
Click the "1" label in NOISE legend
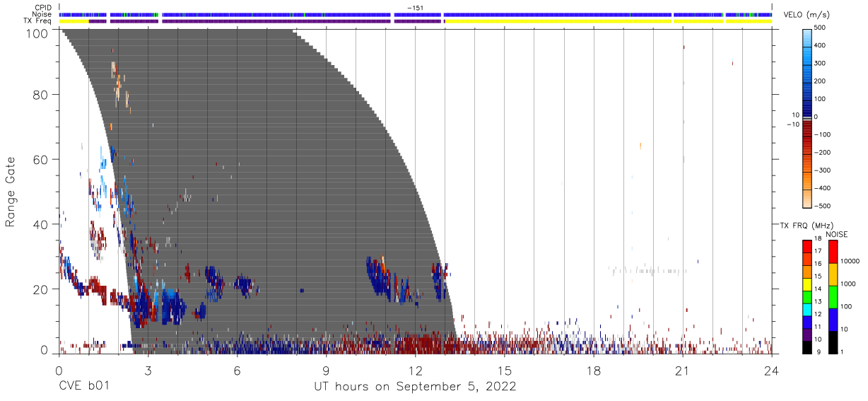[843, 351]
